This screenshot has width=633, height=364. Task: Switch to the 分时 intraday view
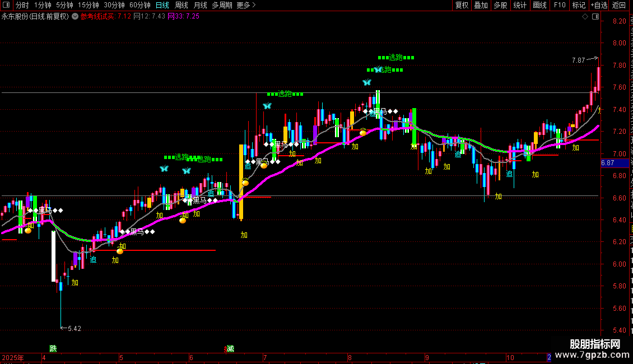point(22,5)
